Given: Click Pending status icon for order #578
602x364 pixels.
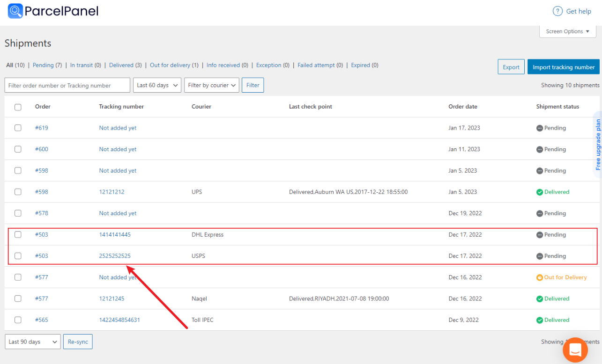Looking at the screenshot, I should coord(540,213).
